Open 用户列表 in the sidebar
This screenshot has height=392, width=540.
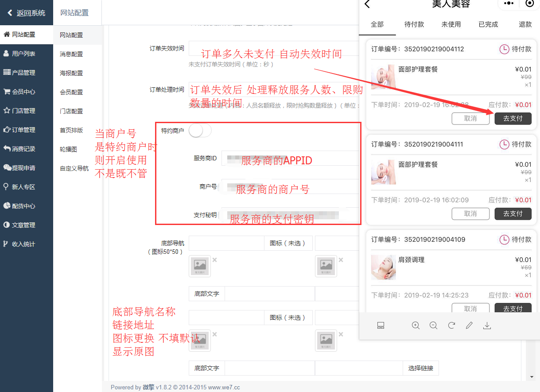[27, 54]
